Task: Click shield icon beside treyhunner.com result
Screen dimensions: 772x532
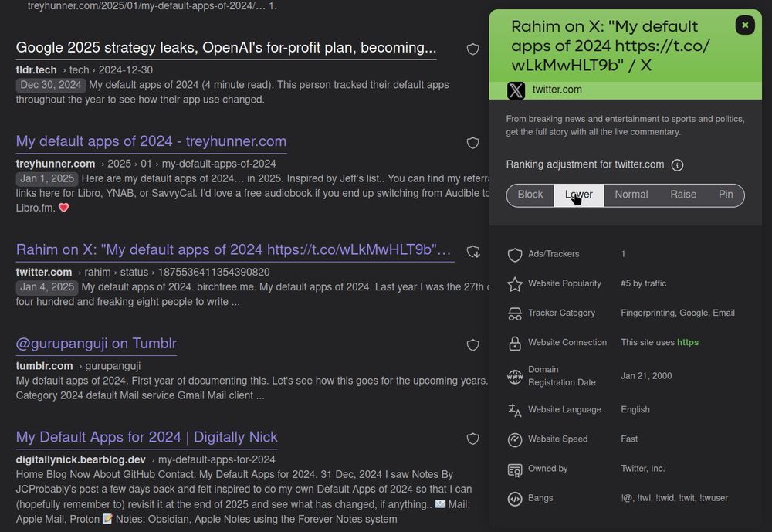Action: (x=472, y=143)
